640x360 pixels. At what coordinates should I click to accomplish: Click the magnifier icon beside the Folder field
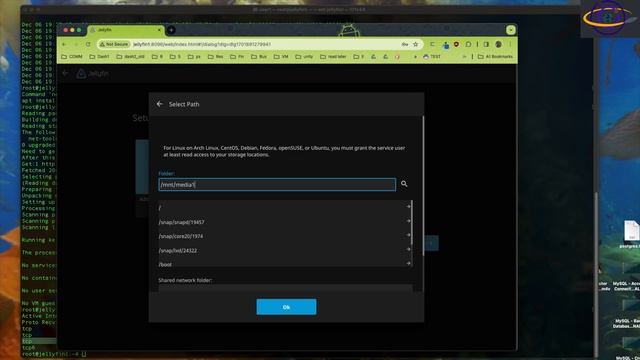[x=404, y=184]
